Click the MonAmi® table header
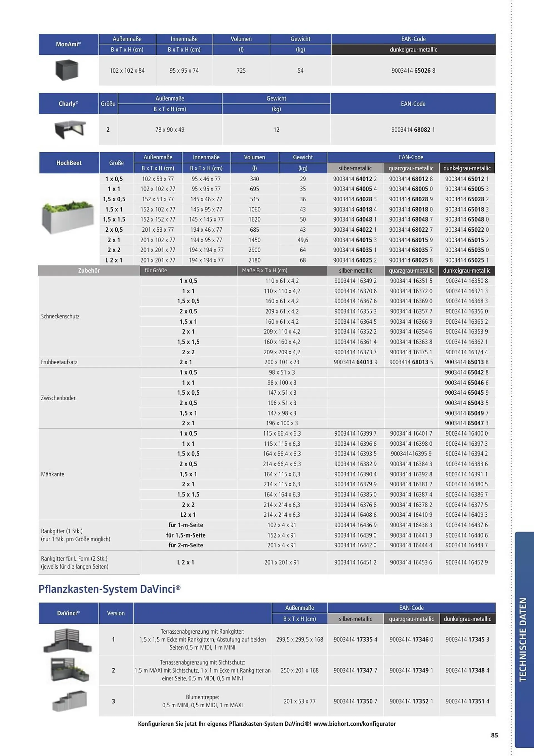 tap(68, 44)
